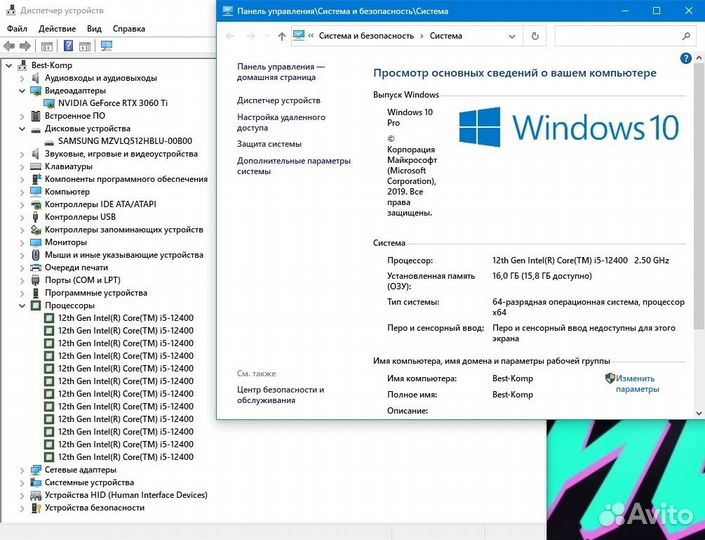Open Дополнительные параметры системы link

(x=294, y=166)
